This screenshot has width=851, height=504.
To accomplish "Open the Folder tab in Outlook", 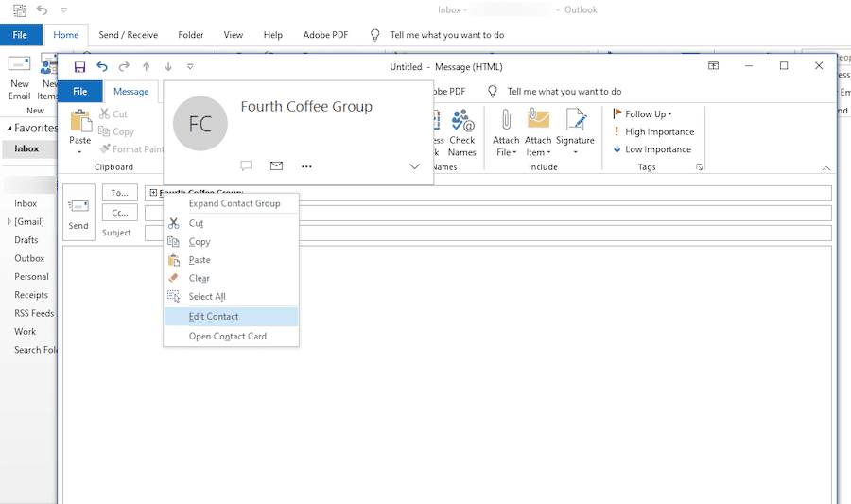I will [190, 35].
